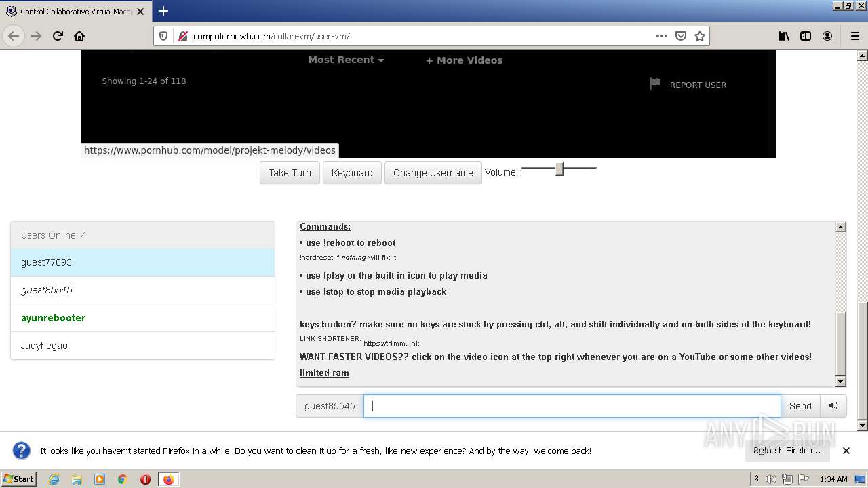This screenshot has height=488, width=868.
Task: Launch Google Chrome from the taskbar
Action: click(122, 479)
